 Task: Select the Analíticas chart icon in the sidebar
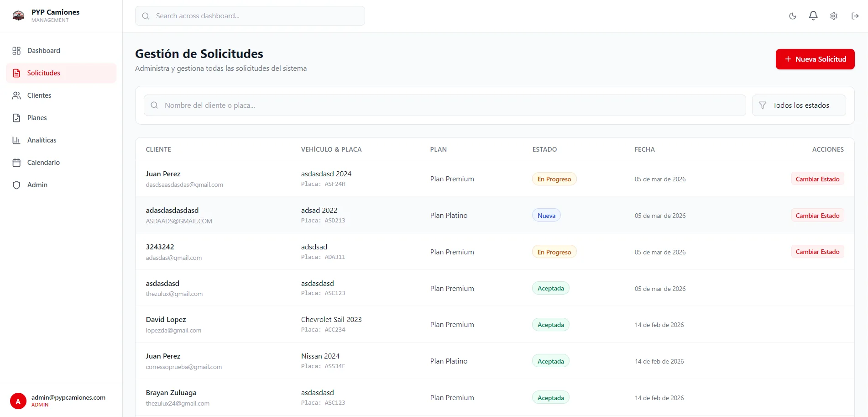pos(17,140)
